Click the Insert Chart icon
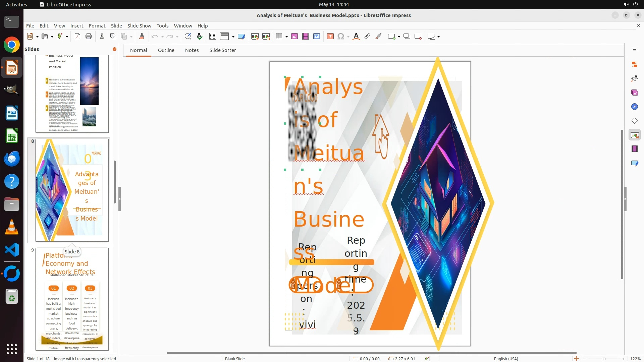The image size is (644, 362). 317,37
